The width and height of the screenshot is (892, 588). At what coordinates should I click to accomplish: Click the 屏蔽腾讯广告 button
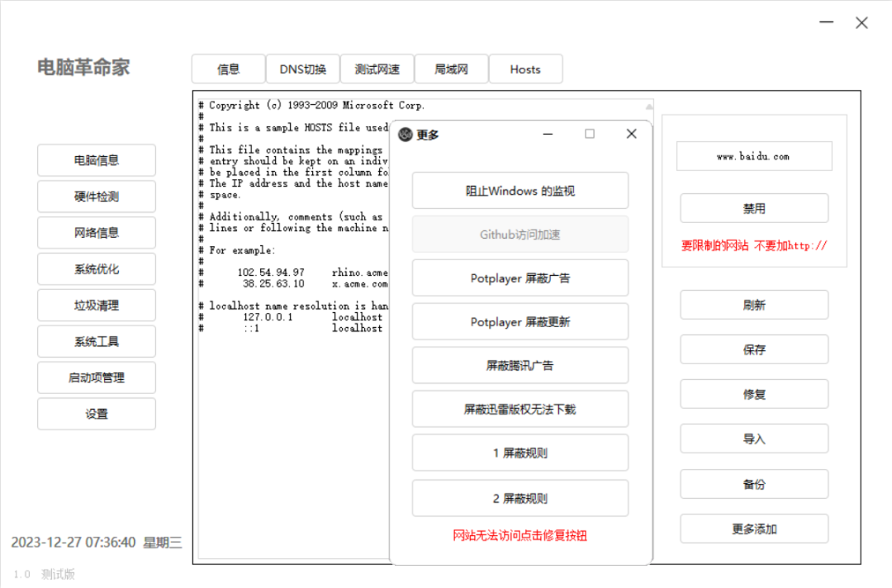pyautogui.click(x=520, y=366)
